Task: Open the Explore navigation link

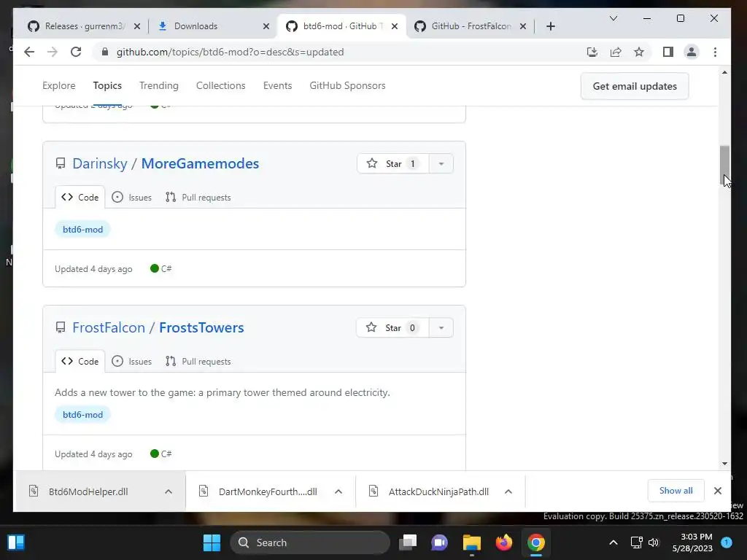Action: tap(59, 86)
